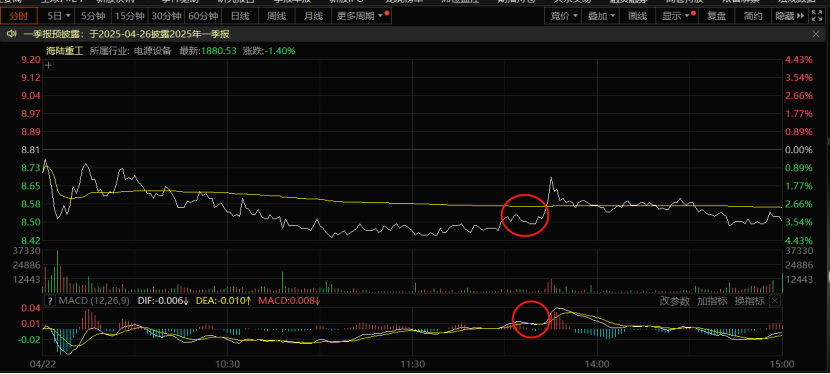Click the 海陆重工 stock name link
This screenshot has height=374, width=830.
point(64,51)
